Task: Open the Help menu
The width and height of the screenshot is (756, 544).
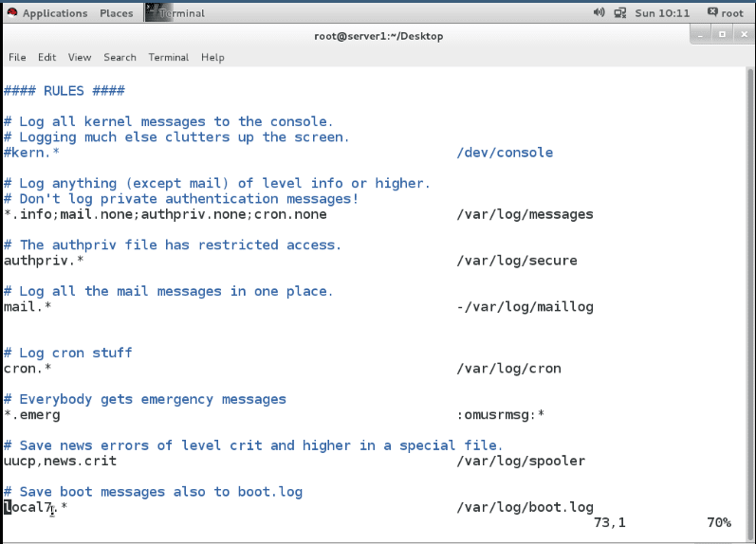Action: pyautogui.click(x=212, y=58)
